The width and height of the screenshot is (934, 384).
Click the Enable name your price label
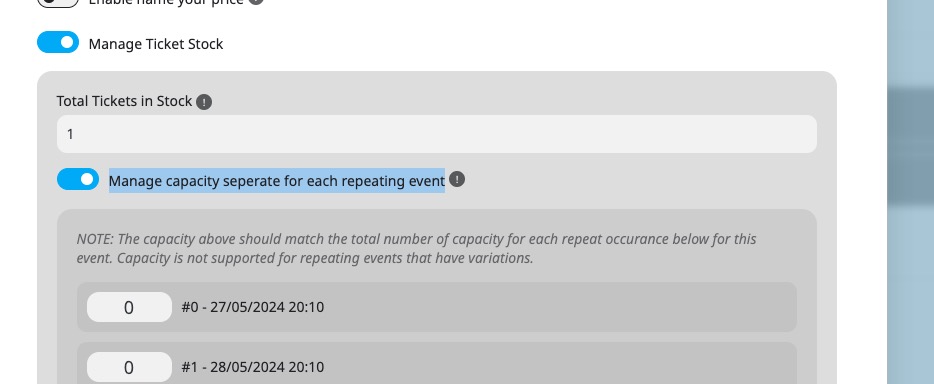tap(166, 2)
